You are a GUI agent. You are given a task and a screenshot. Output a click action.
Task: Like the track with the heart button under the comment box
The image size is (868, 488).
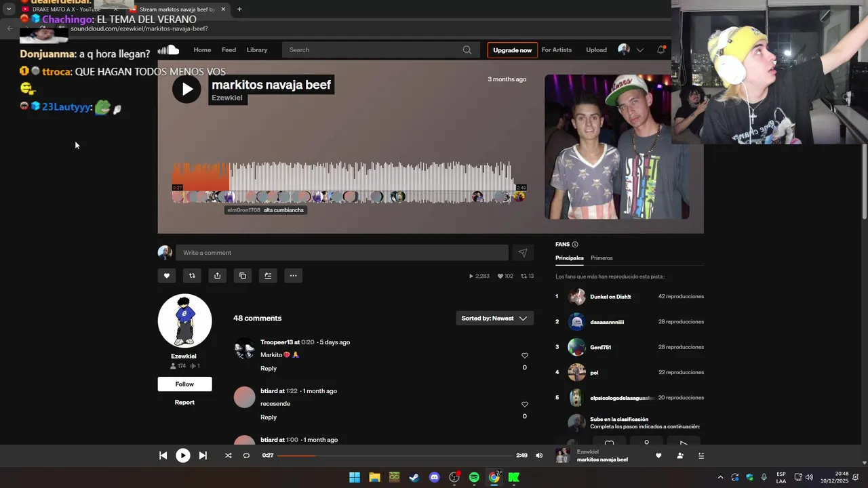(x=167, y=276)
